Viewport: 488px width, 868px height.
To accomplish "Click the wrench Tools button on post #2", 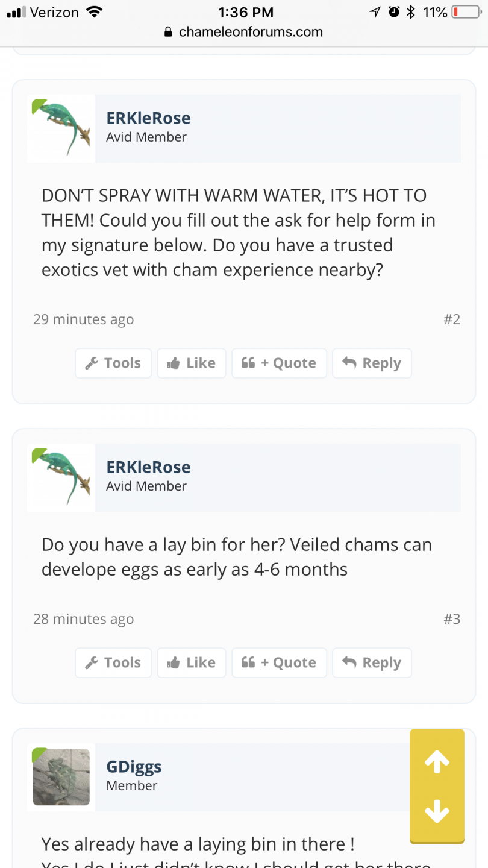I will tap(113, 363).
